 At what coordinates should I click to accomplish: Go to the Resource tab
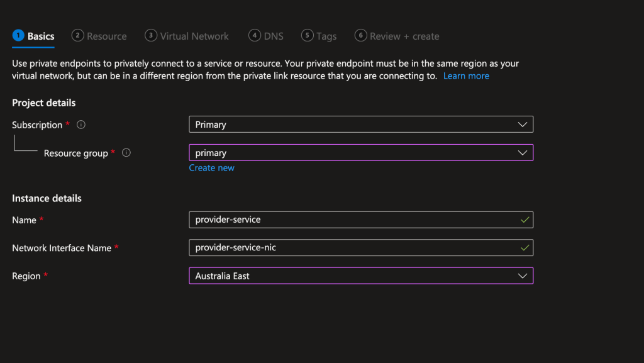coord(106,36)
